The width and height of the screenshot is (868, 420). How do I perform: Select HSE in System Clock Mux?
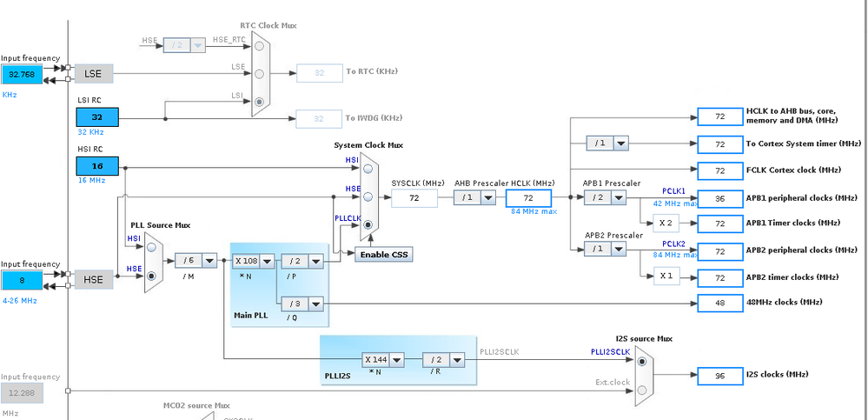pos(368,197)
